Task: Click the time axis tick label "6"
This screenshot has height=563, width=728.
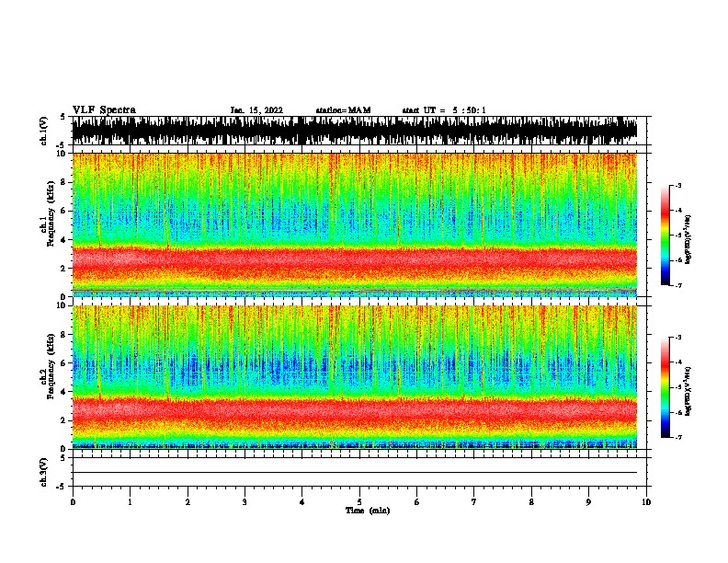Action: click(x=417, y=502)
